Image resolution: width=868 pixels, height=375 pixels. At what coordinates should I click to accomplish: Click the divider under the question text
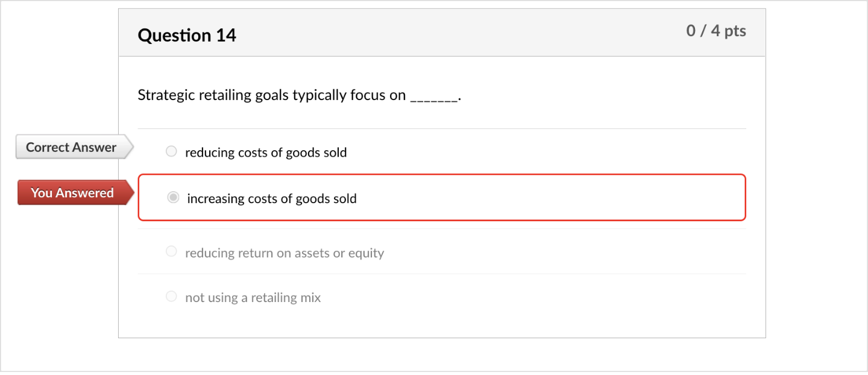coord(442,127)
